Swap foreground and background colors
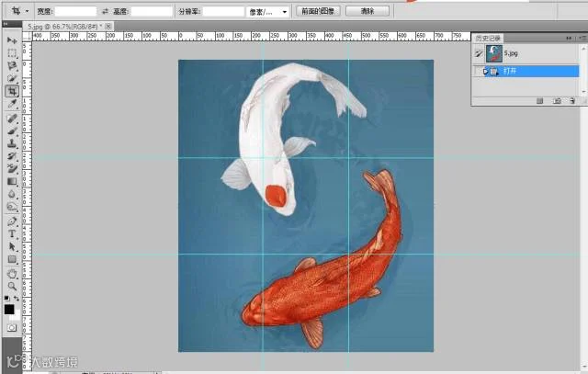588x374 pixels. coord(17,299)
